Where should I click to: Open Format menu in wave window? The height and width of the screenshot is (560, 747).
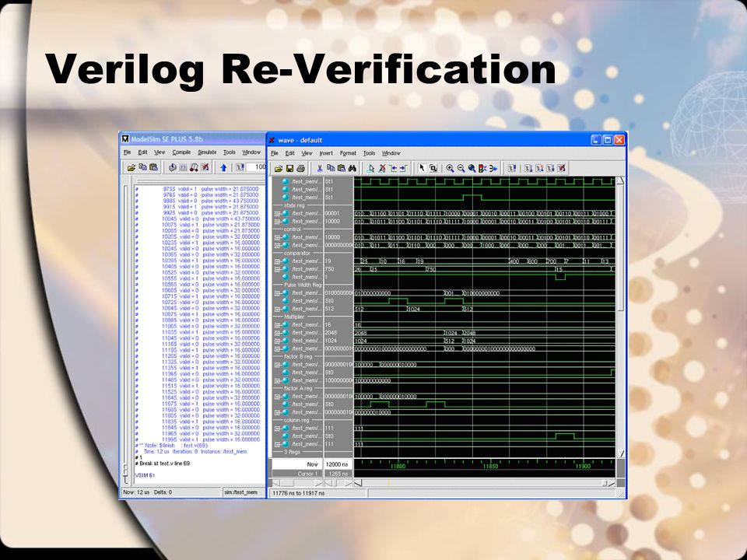pos(349,153)
